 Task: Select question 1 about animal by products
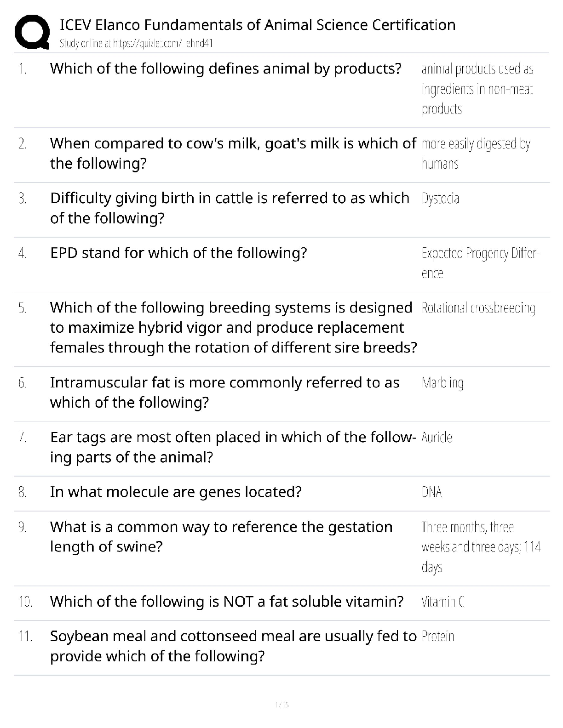[225, 68]
